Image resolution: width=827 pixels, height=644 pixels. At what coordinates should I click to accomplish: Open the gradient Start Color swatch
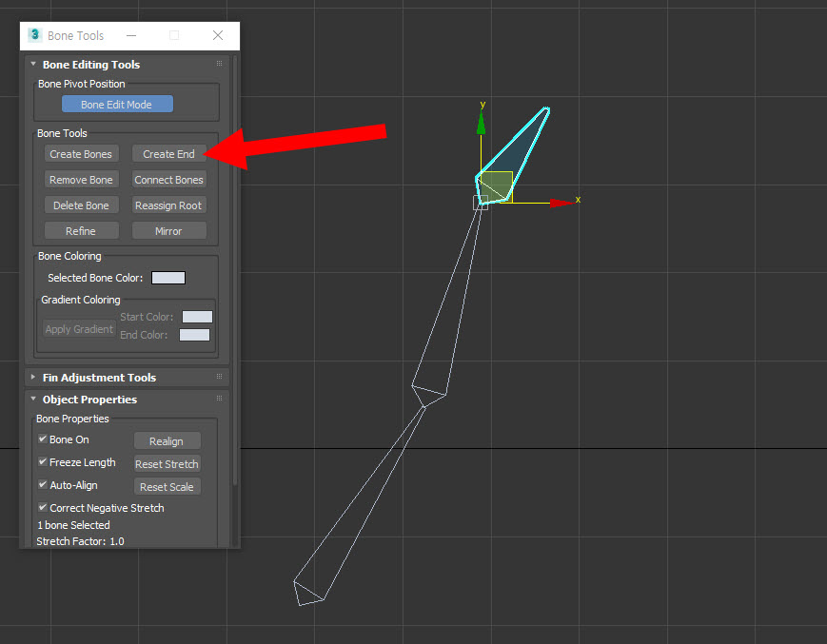pyautogui.click(x=197, y=317)
